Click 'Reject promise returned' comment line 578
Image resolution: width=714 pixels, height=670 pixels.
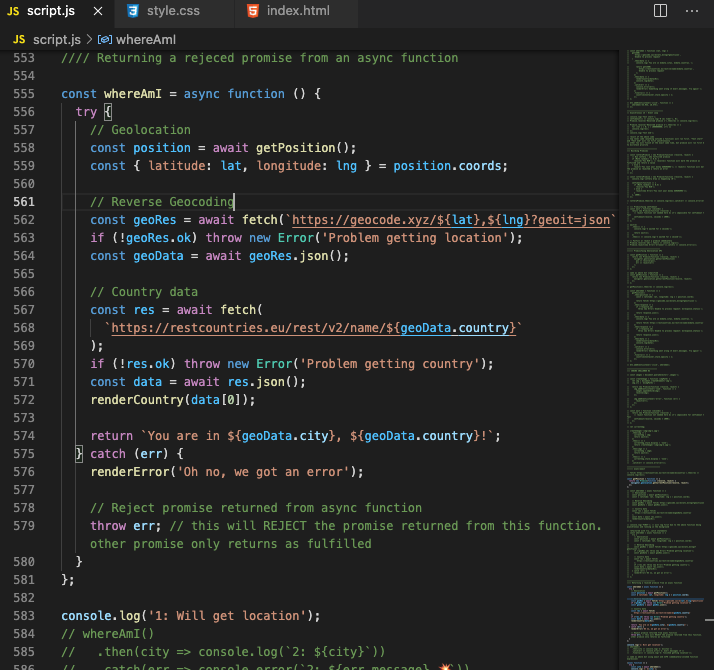tap(256, 508)
